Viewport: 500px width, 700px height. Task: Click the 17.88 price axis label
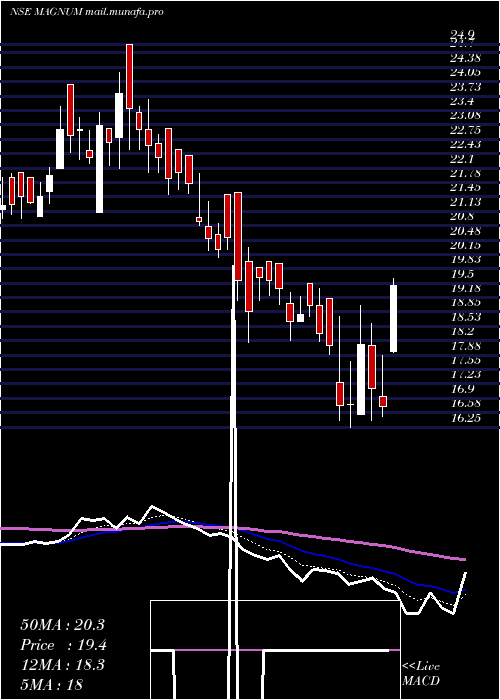(465, 346)
